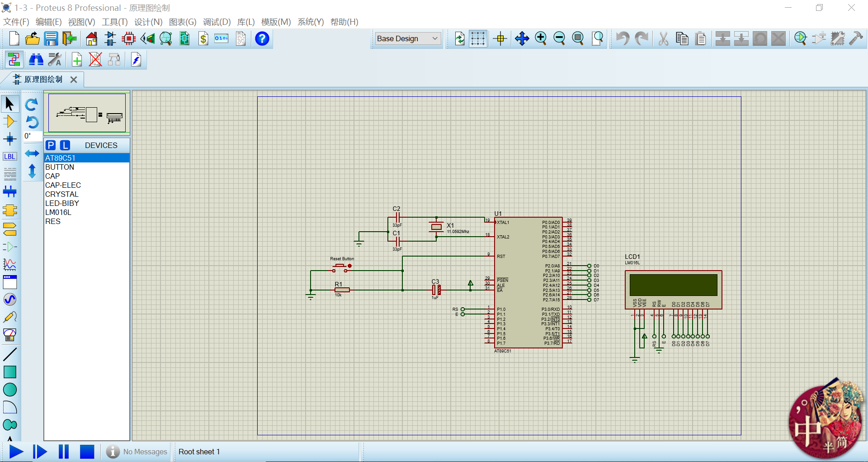Open the 调试(D) debug menu
This screenshot has width=868, height=462.
217,22
